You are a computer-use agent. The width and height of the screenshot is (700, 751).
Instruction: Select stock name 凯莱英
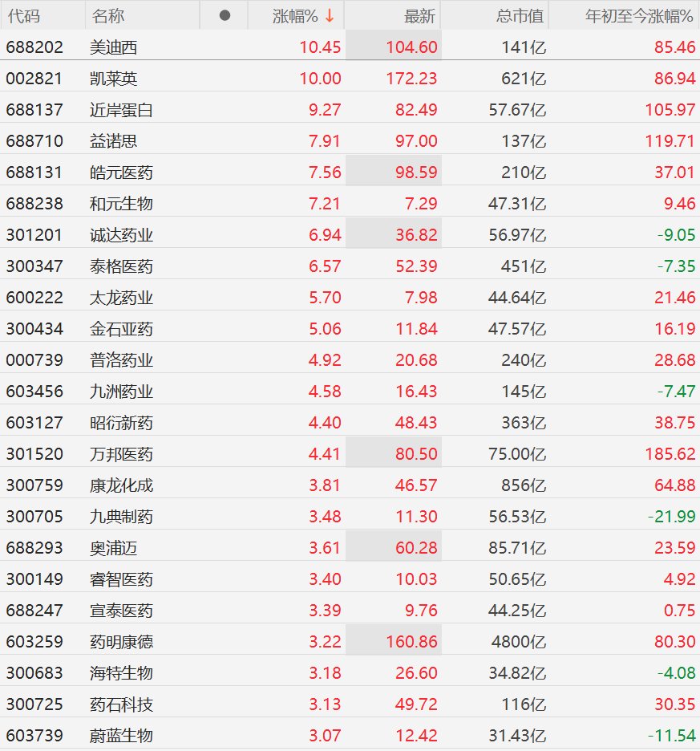tap(114, 79)
